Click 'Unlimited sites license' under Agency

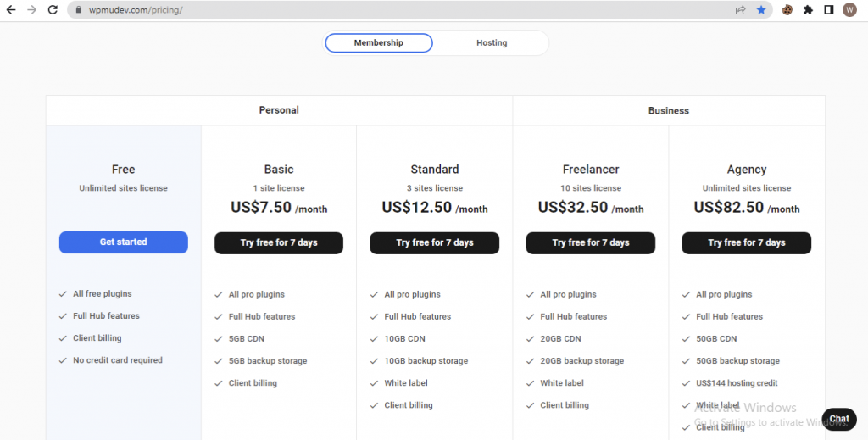pos(746,188)
